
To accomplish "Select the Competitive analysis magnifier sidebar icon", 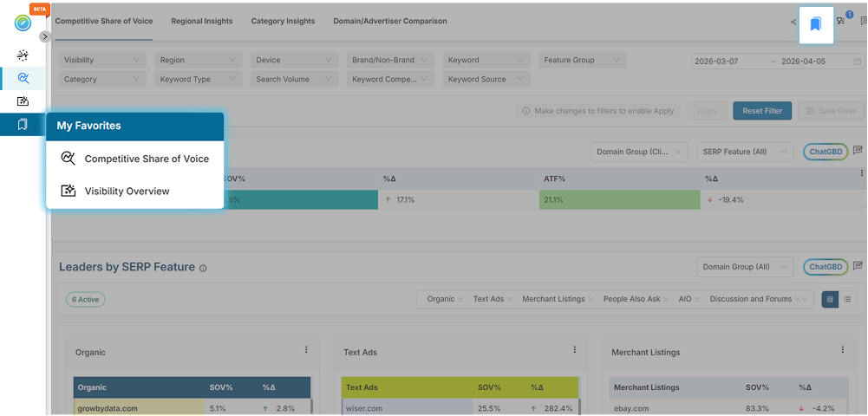I will click(23, 78).
